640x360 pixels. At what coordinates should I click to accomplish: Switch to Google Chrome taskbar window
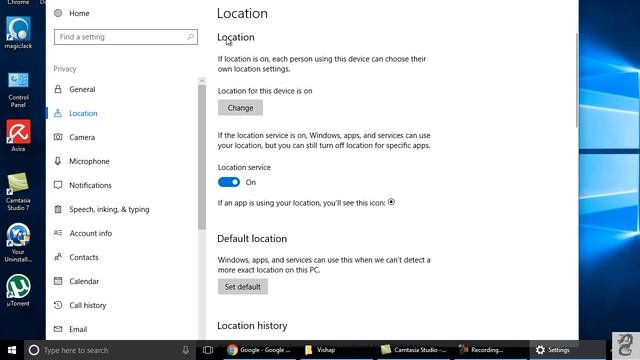tap(259, 350)
